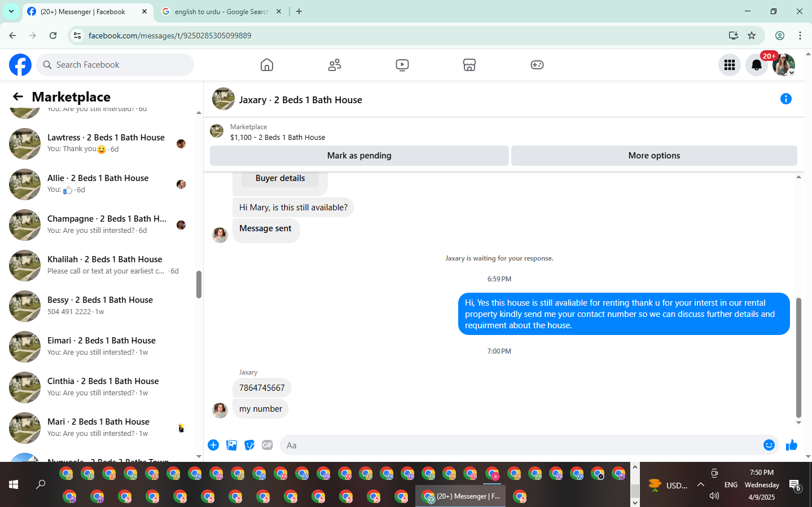The width and height of the screenshot is (812, 507).
Task: Open the account profile picture menu
Action: click(784, 65)
